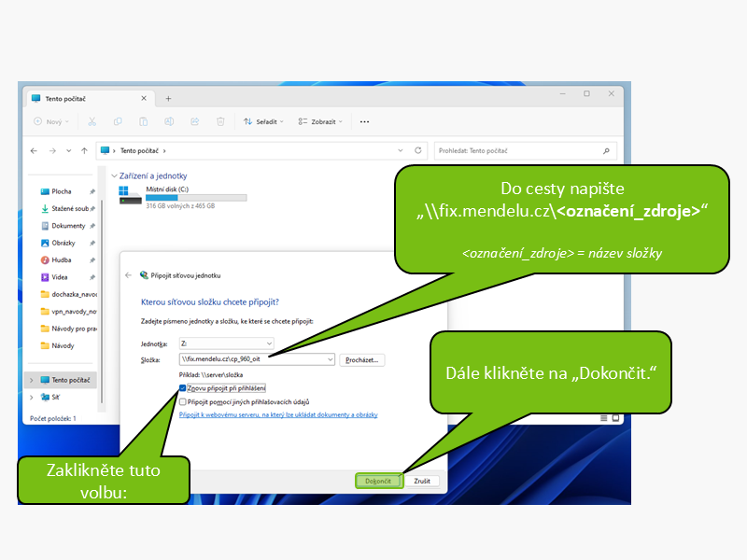Expand the Složka folder path dropdown arrow
The image size is (747, 560).
tap(330, 359)
